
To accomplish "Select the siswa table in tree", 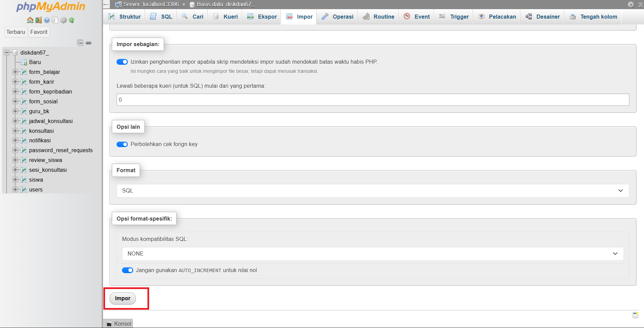I will [36, 180].
